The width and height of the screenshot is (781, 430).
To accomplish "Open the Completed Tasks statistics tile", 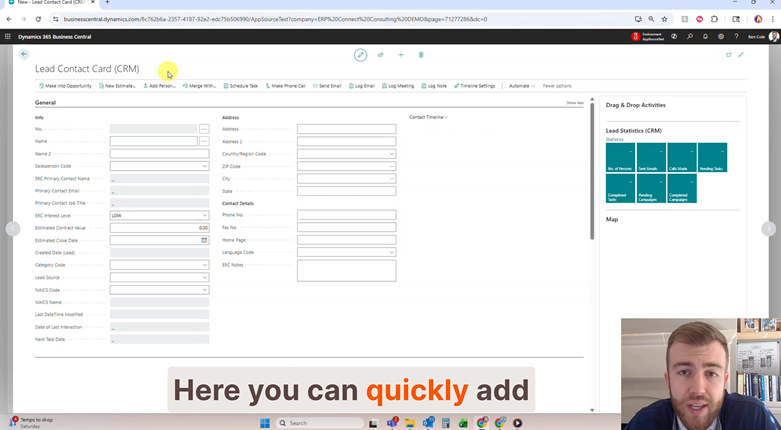I will click(x=621, y=188).
